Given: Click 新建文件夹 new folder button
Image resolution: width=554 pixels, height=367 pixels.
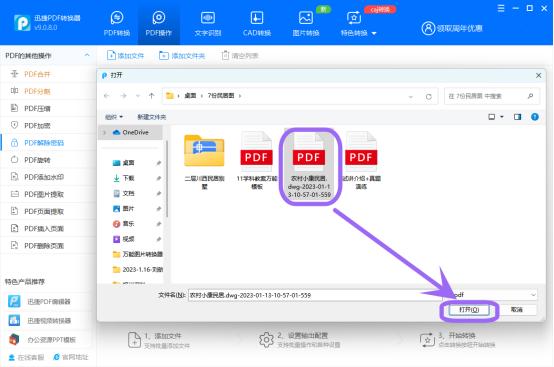Looking at the screenshot, I should (x=152, y=117).
